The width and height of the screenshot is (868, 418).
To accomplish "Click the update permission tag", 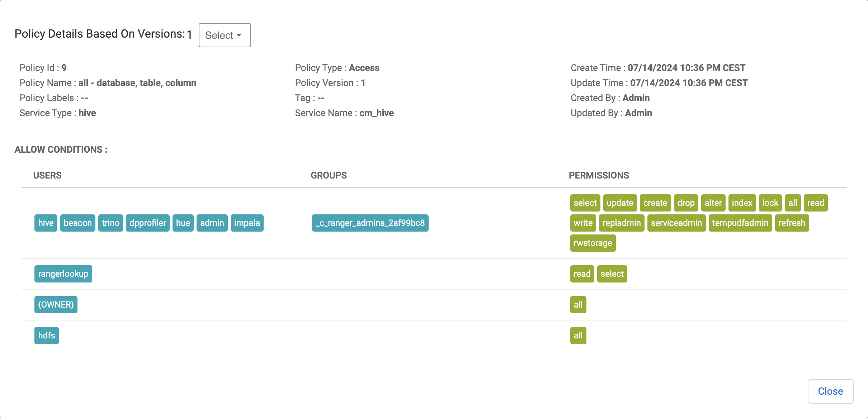I will (x=620, y=203).
